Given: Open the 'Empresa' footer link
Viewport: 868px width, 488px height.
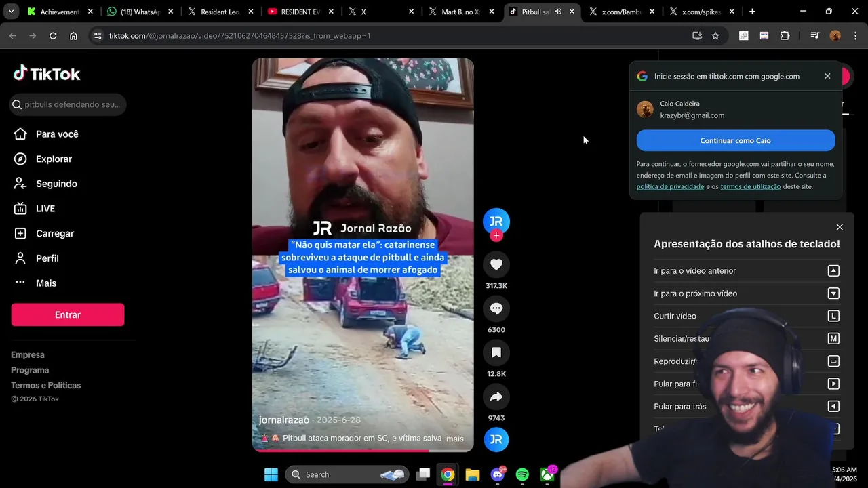Looking at the screenshot, I should coord(28,355).
